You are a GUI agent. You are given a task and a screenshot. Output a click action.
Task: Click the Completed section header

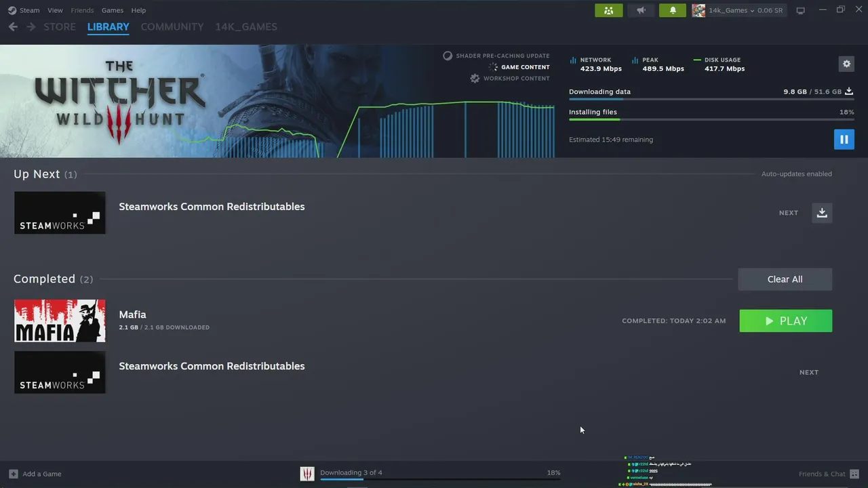pos(54,279)
